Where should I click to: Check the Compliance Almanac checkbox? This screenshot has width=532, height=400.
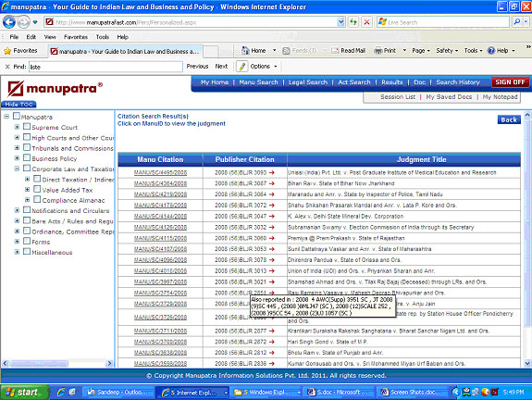[37, 200]
